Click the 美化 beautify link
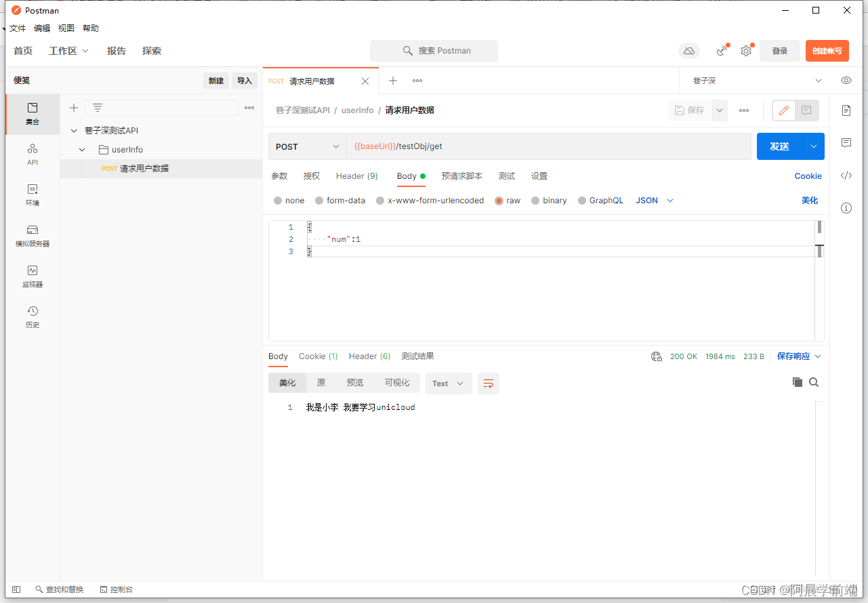 pyautogui.click(x=810, y=201)
